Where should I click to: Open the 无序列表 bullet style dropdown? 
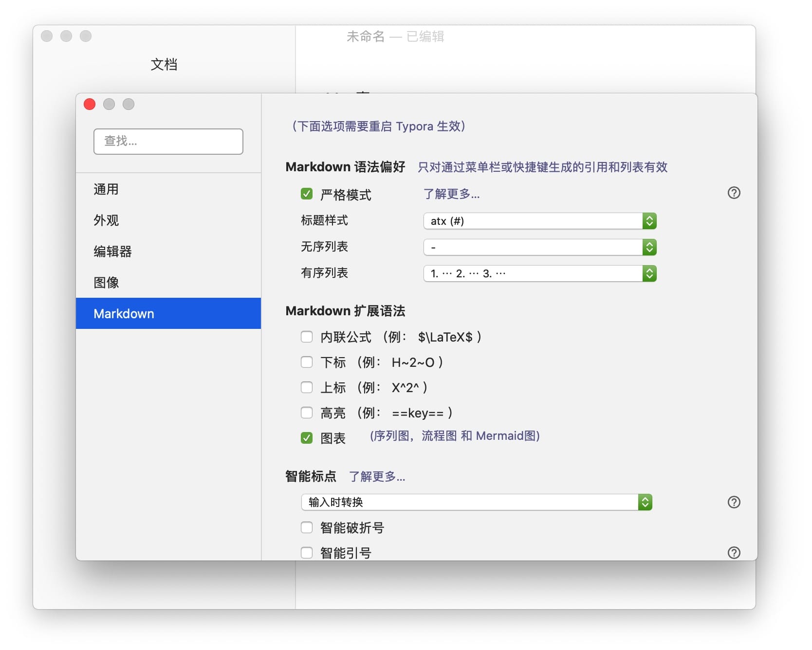tap(540, 247)
